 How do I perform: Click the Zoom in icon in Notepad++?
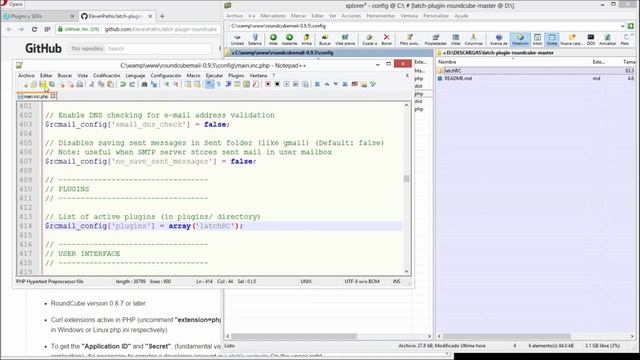pyautogui.click(x=167, y=84)
